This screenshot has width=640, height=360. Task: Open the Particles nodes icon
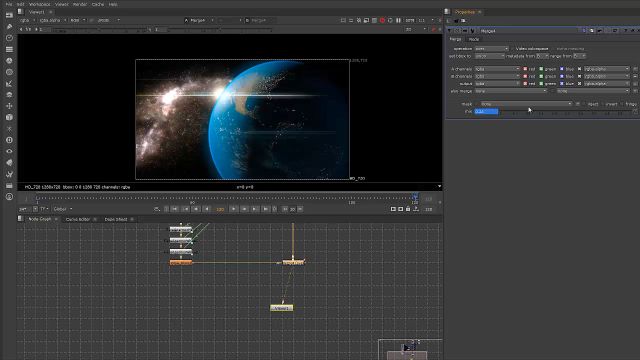point(9,129)
